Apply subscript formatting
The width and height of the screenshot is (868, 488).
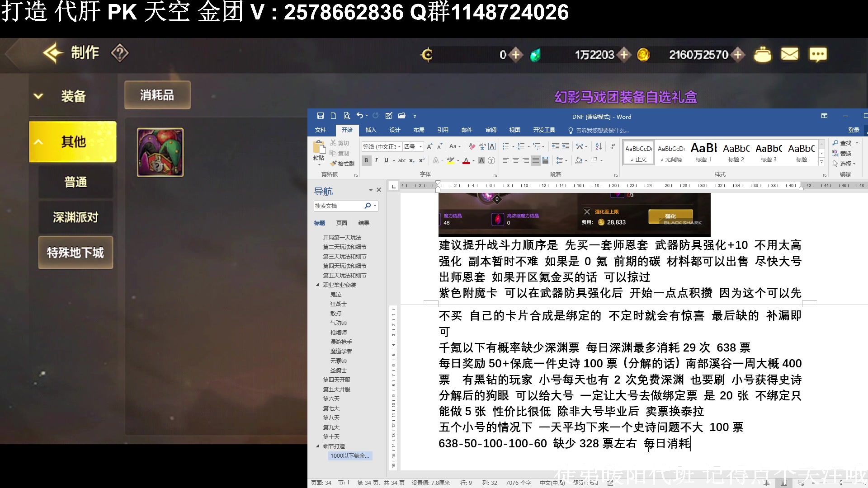coord(412,160)
